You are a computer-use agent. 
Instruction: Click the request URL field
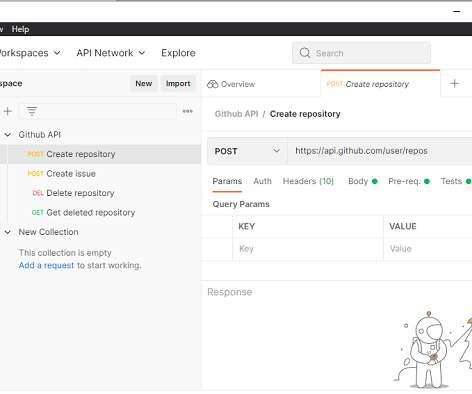[380, 151]
